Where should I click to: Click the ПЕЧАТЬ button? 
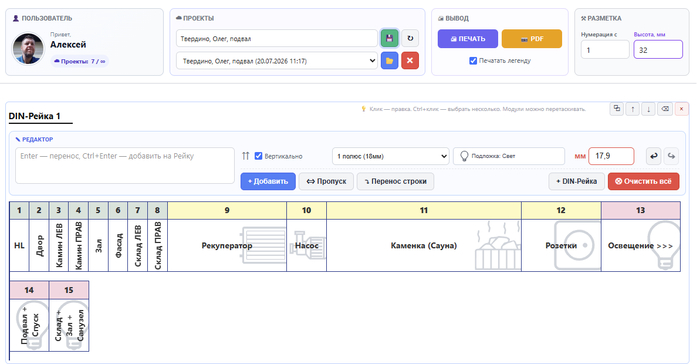click(468, 39)
